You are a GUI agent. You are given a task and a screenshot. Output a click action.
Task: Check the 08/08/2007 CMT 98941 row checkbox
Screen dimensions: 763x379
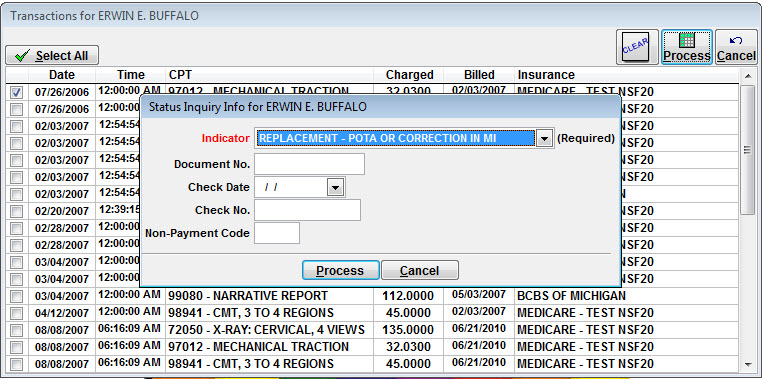tap(17, 364)
